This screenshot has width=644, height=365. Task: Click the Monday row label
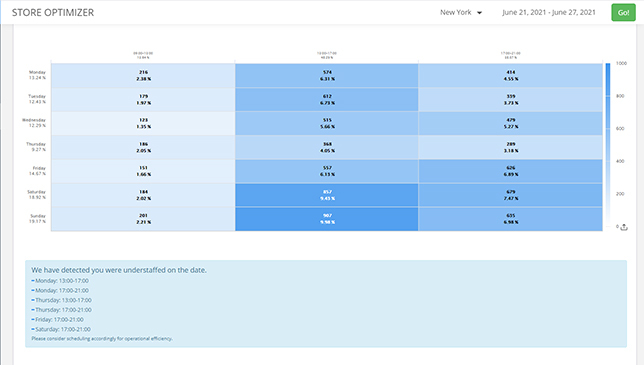pyautogui.click(x=37, y=75)
